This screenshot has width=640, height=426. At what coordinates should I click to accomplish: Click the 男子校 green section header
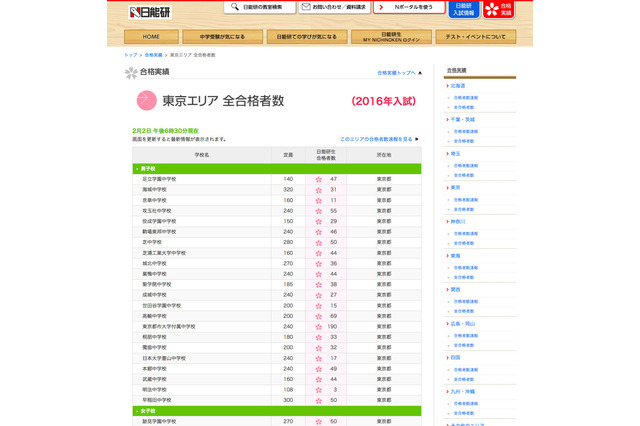277,169
